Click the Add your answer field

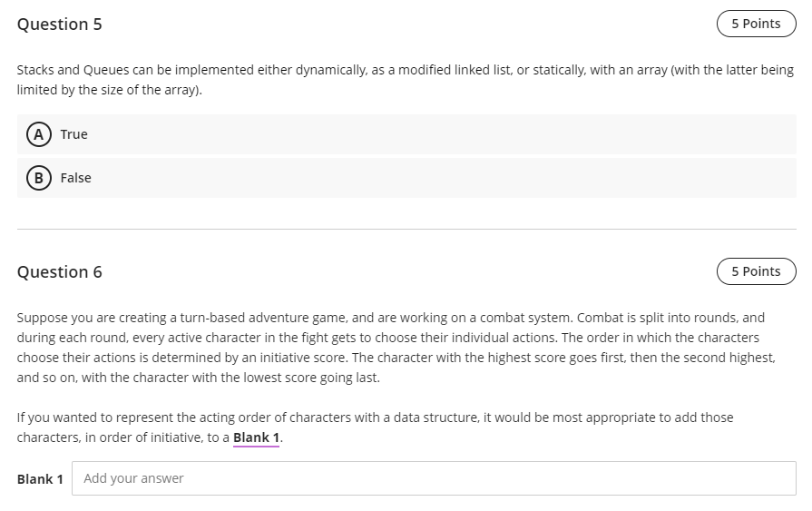pyautogui.click(x=434, y=478)
